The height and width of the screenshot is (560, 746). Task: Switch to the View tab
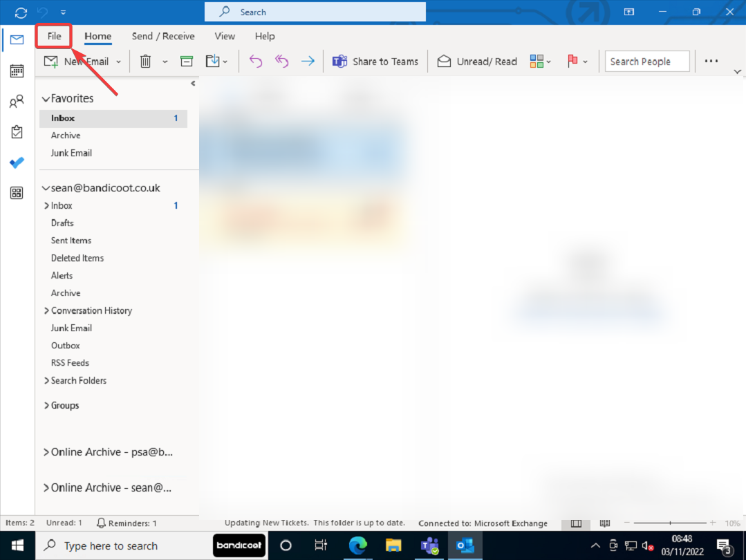pos(224,36)
